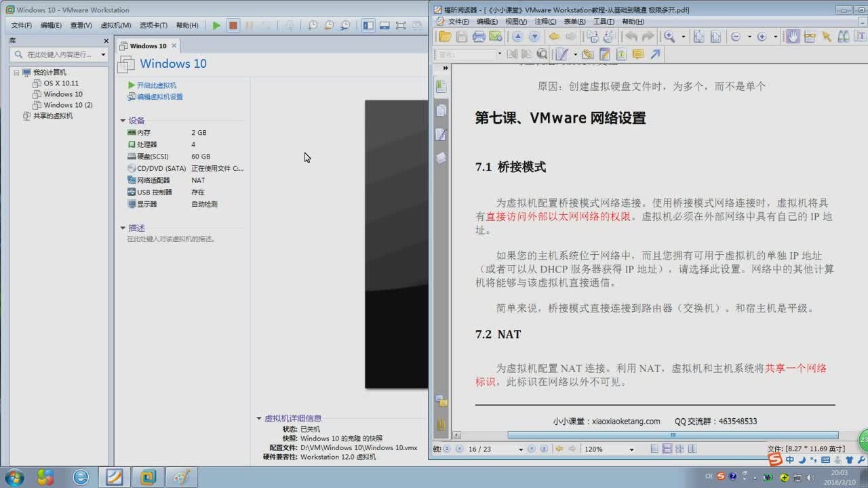This screenshot has height=488, width=868.
Task: Click the sticky note comment tool
Action: [x=638, y=54]
